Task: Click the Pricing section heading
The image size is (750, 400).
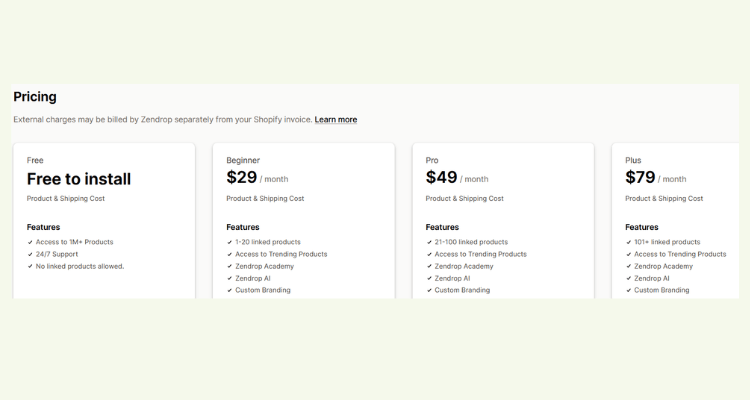Action: 35,97
